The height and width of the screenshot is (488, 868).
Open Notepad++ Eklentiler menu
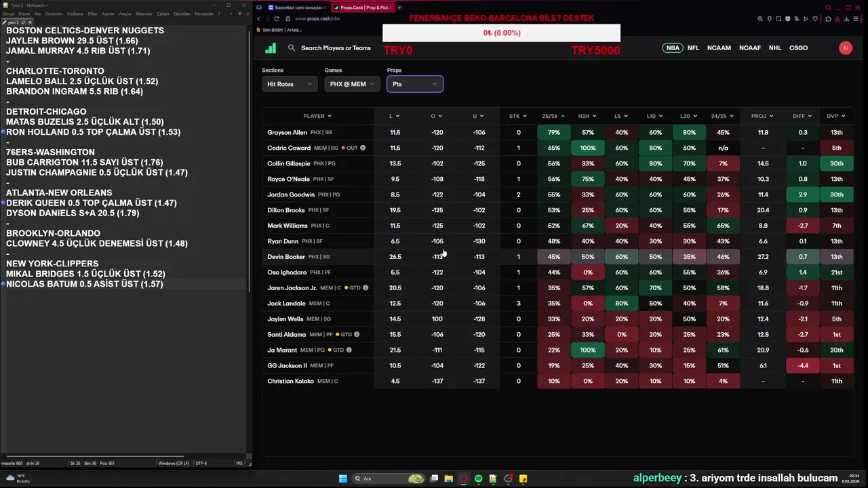coord(182,14)
